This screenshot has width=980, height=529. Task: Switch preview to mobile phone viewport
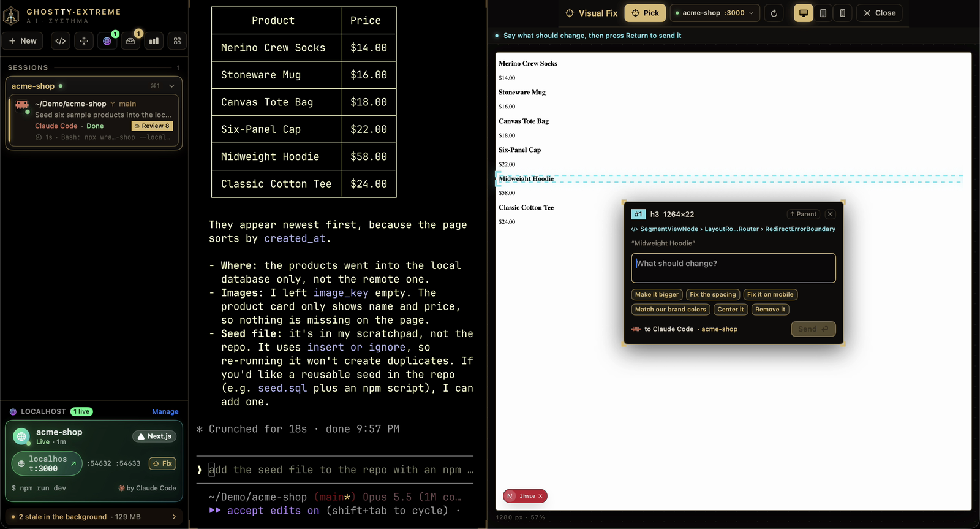click(x=843, y=13)
